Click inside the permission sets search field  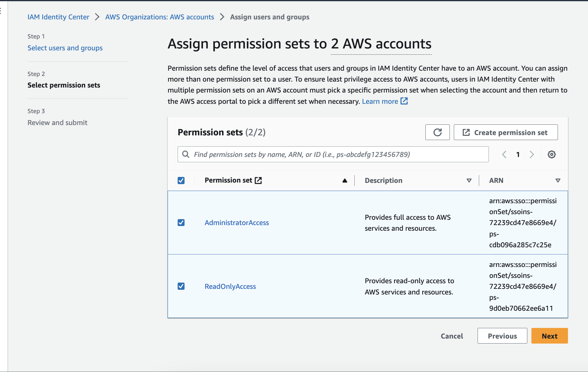point(313,154)
